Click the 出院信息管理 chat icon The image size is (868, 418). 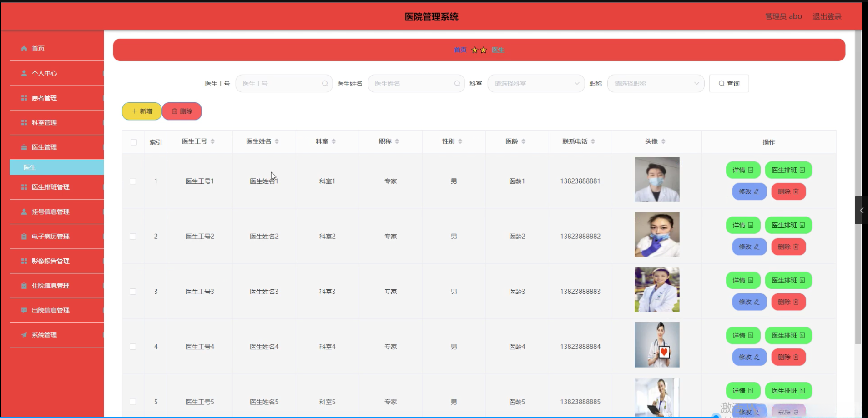(23, 311)
